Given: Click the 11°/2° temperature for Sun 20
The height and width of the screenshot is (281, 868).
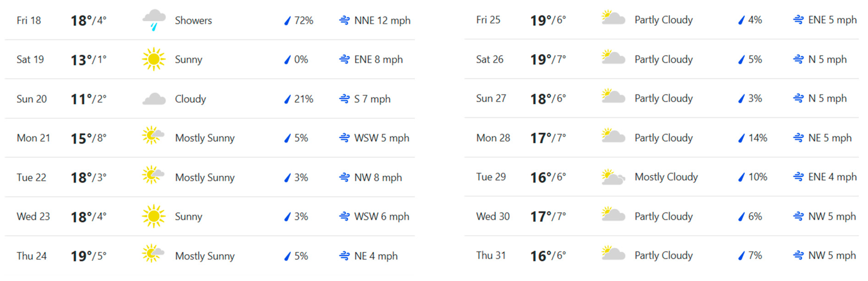Looking at the screenshot, I should click(x=88, y=99).
